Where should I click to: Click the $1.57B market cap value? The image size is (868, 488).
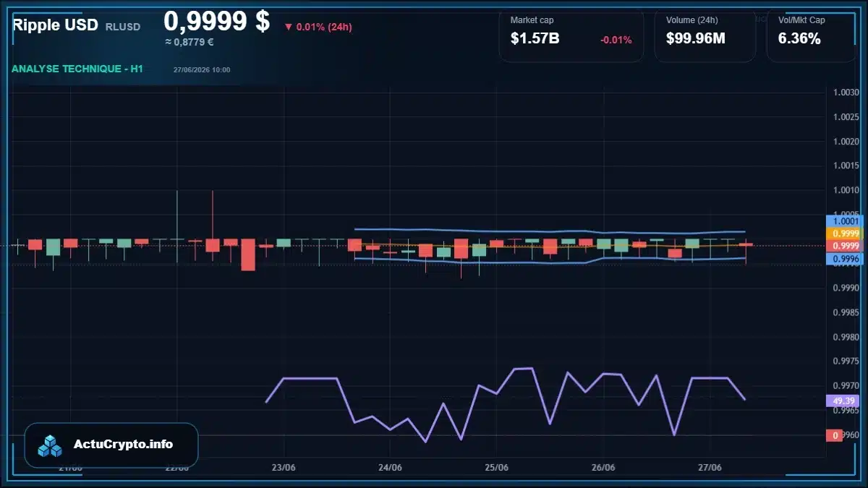[535, 39]
